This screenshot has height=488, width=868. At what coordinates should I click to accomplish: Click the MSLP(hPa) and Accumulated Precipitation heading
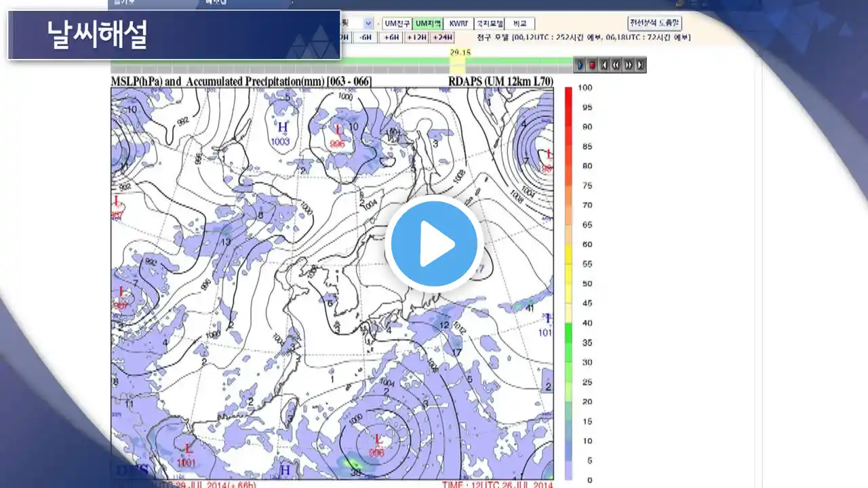tap(241, 82)
